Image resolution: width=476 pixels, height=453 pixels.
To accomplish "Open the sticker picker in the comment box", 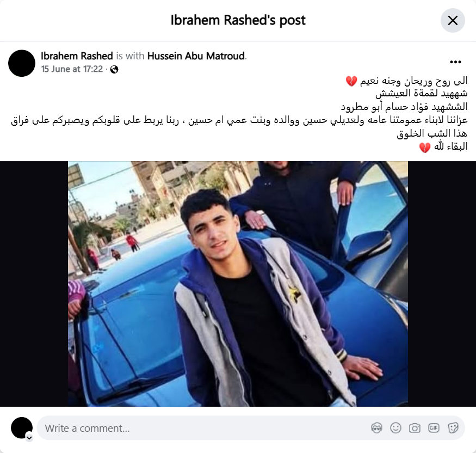I will click(x=453, y=428).
